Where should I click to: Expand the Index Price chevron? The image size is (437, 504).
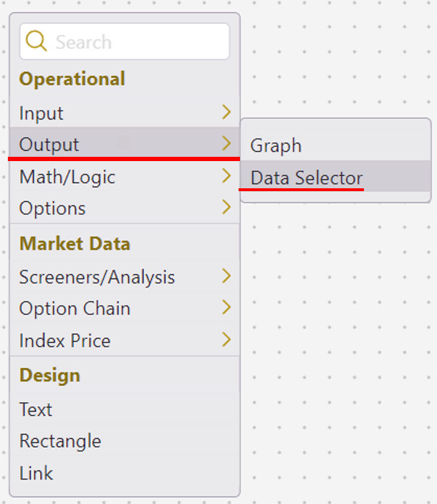(226, 339)
